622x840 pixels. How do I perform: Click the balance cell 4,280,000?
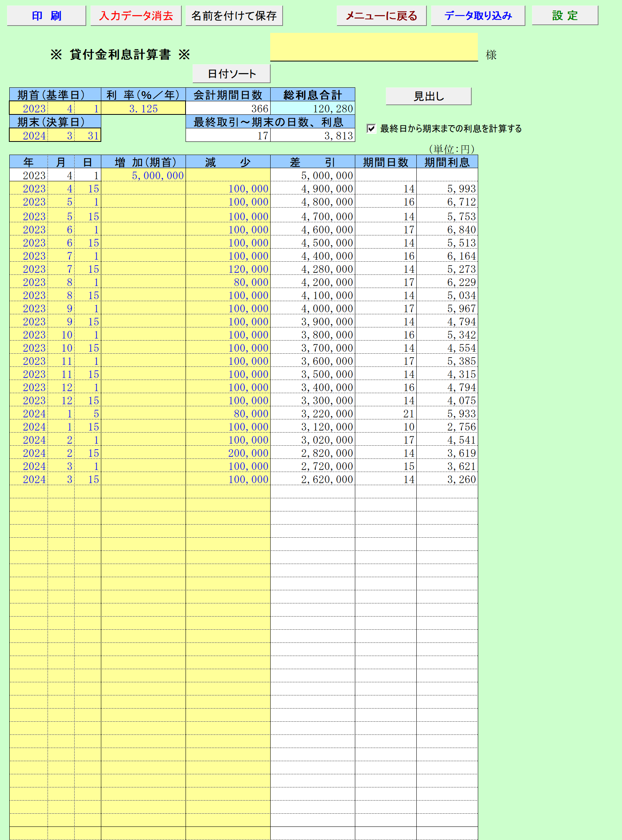pyautogui.click(x=313, y=269)
